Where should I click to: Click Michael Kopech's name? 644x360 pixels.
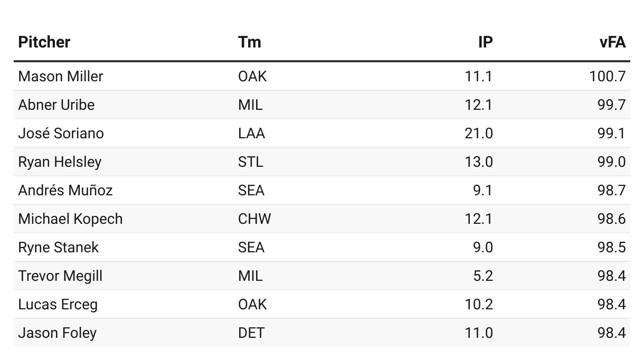pos(70,219)
